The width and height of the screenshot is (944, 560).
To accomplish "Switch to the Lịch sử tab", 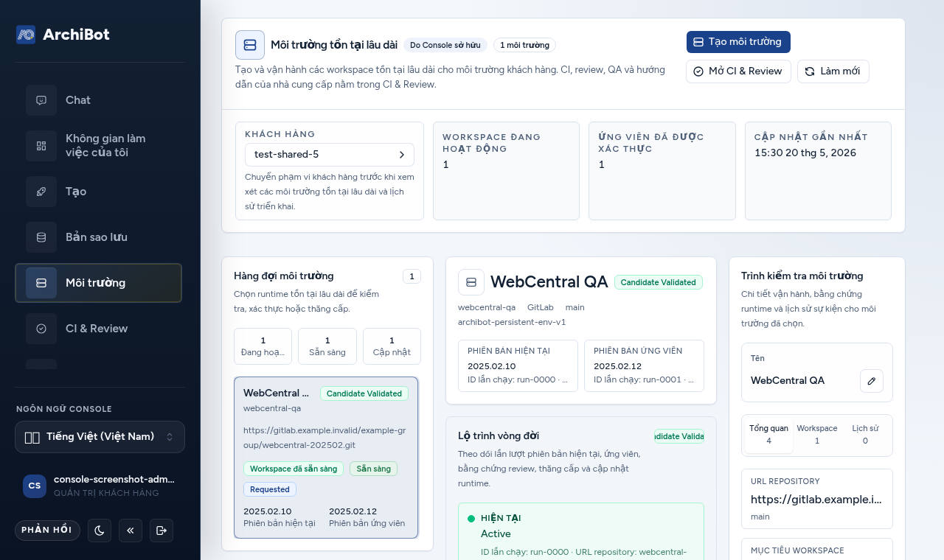I will (865, 435).
